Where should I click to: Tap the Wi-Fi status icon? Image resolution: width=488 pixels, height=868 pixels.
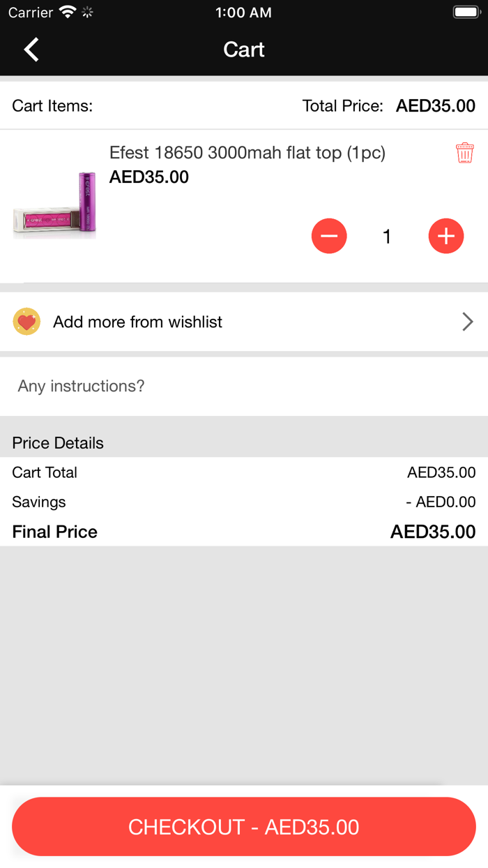coord(68,12)
